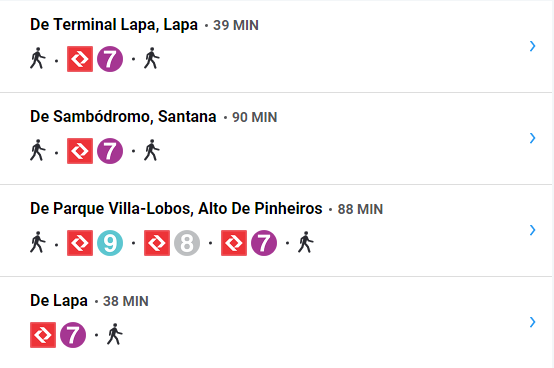This screenshot has width=554, height=368.
Task: Open the De Lapa 38 min route chevron
Action: tap(532, 322)
